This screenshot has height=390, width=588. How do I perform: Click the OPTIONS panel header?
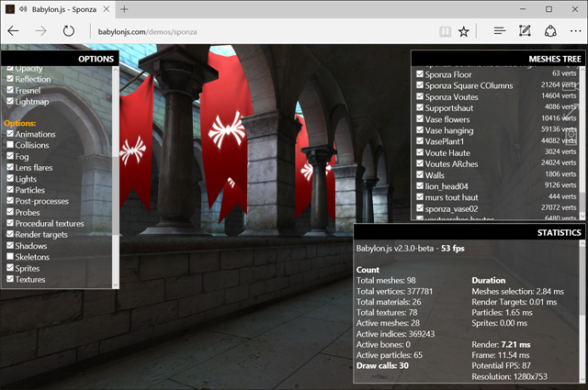coord(60,59)
